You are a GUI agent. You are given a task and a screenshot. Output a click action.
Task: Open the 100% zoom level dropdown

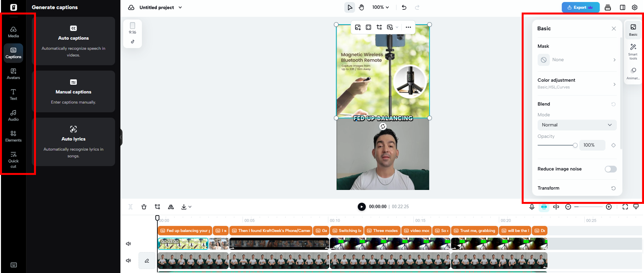click(x=380, y=7)
